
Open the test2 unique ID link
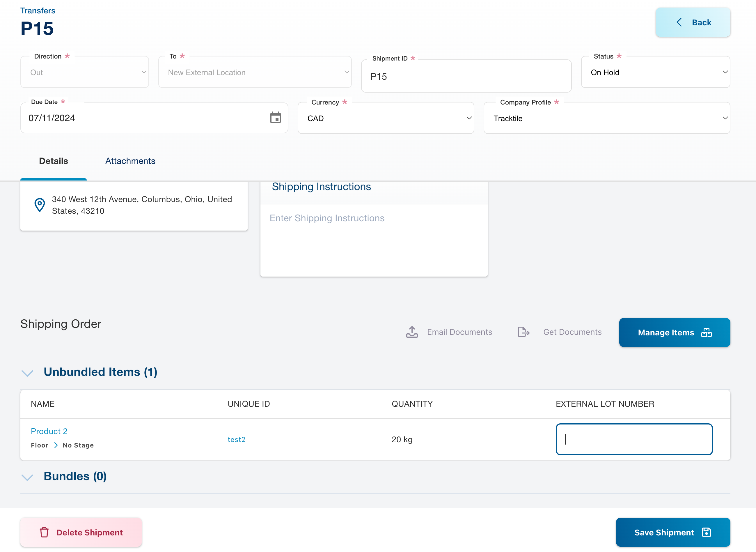coord(236,439)
